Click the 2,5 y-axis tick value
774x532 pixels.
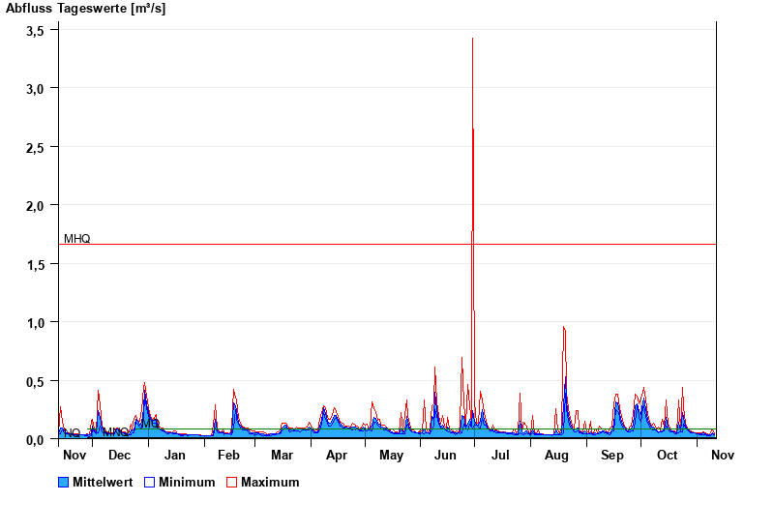click(x=35, y=147)
